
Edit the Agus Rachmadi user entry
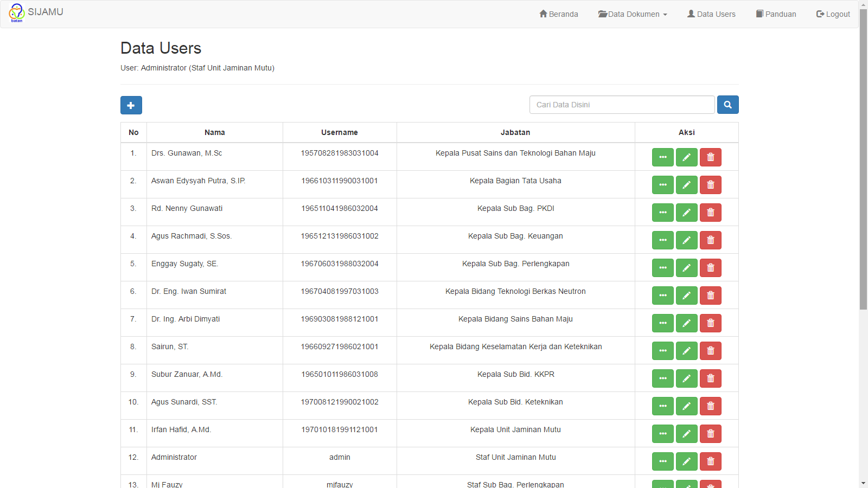coord(686,240)
